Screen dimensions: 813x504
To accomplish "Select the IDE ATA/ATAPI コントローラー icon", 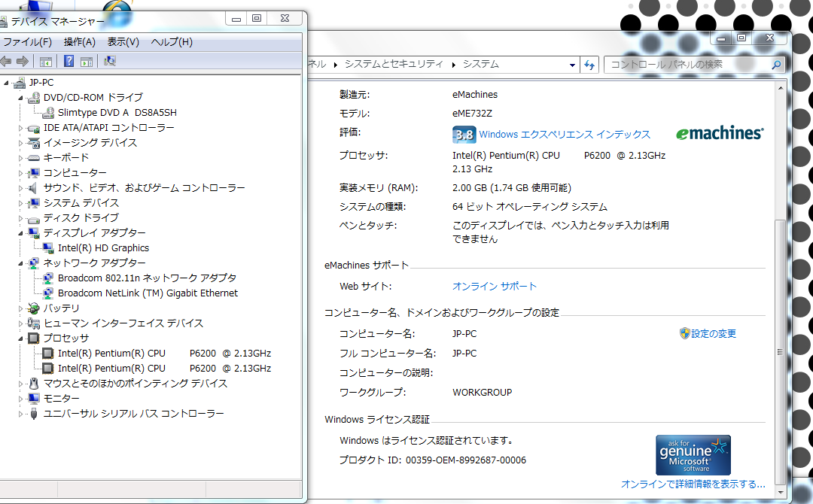I will (34, 128).
